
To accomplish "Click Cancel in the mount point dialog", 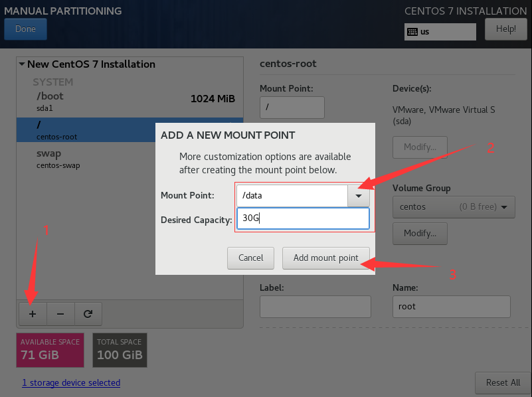I will tap(251, 258).
